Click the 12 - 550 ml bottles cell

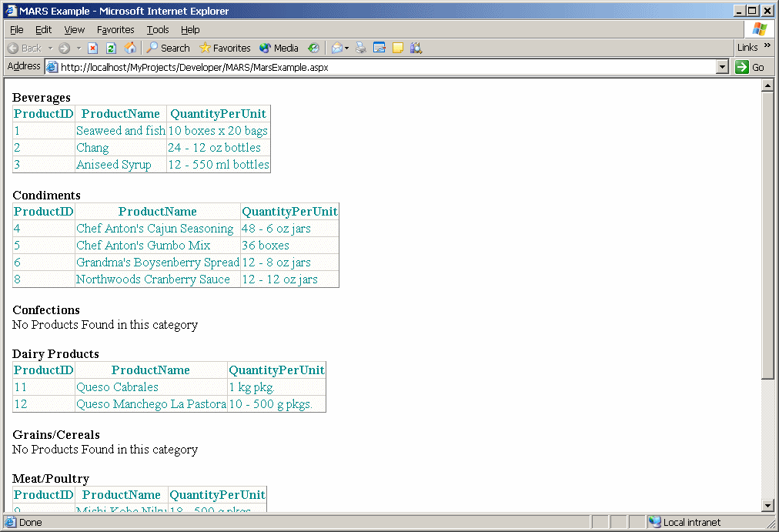tap(219, 165)
